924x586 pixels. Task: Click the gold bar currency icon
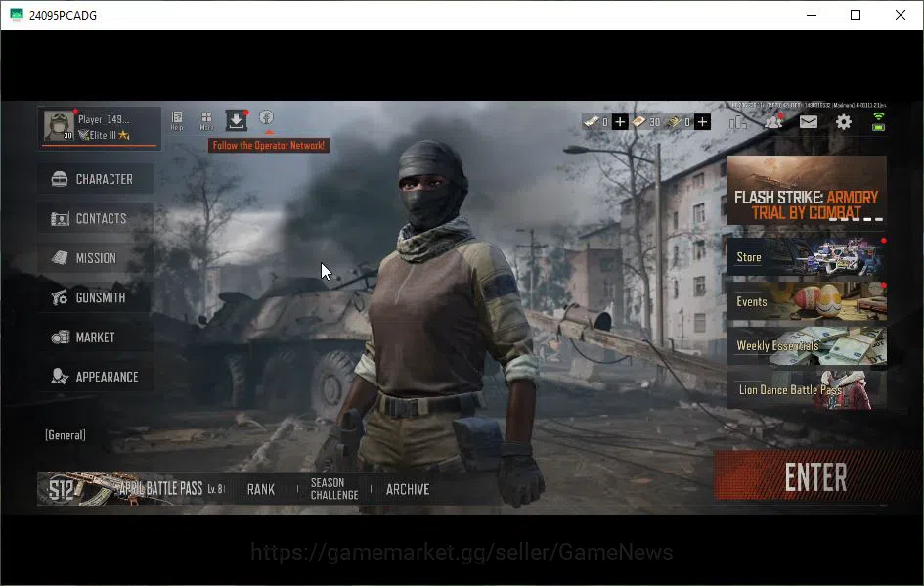point(674,122)
